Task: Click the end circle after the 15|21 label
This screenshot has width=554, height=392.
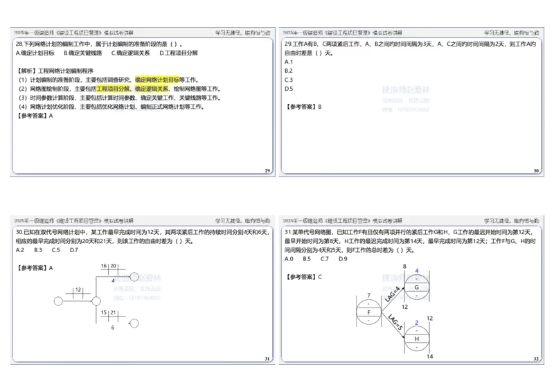Action: click(134, 323)
